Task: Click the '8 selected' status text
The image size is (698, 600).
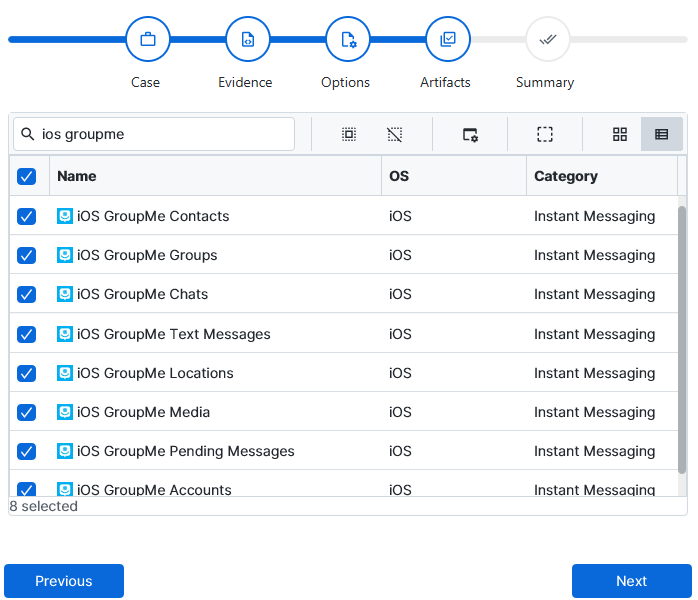Action: (44, 506)
